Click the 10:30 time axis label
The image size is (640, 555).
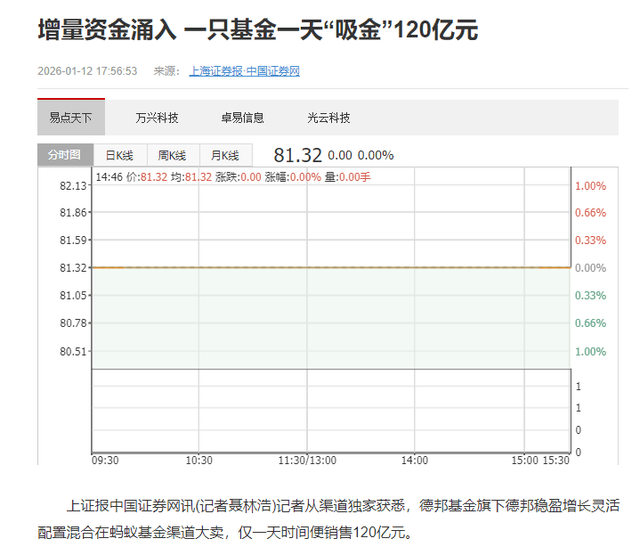click(x=199, y=460)
